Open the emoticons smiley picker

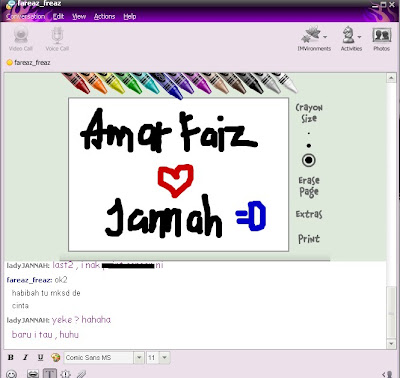click(11, 374)
